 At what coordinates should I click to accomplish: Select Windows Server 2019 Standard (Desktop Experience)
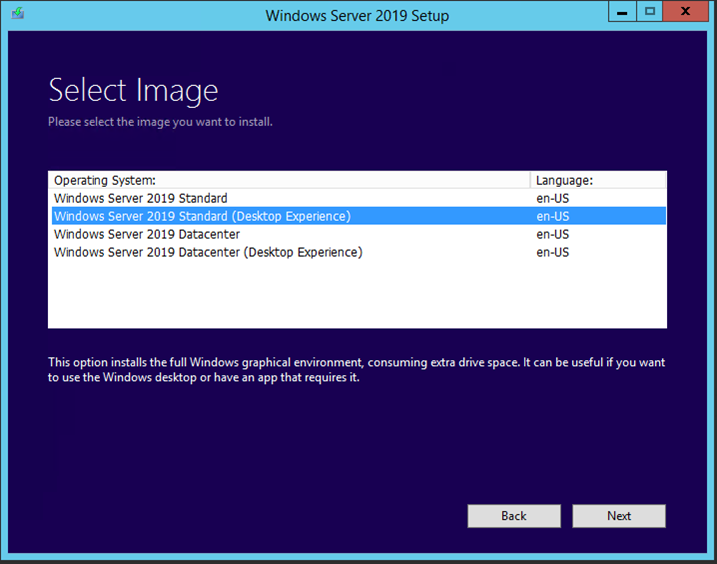[358, 216]
